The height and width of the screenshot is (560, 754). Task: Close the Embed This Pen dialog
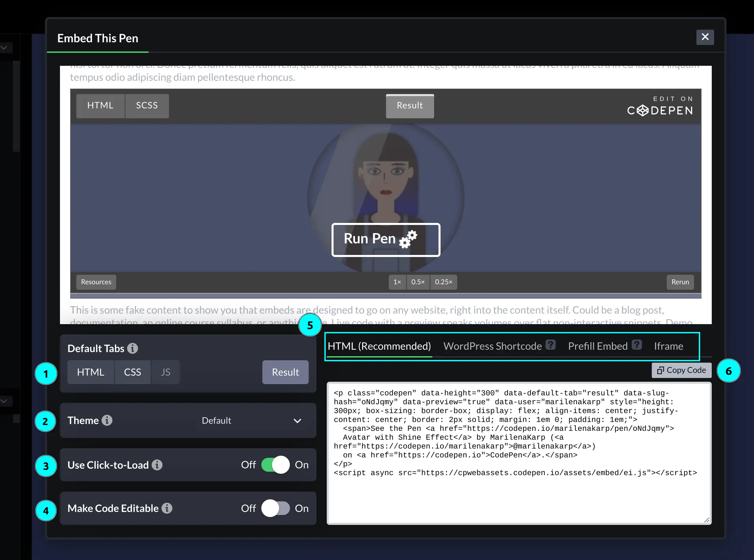click(705, 37)
